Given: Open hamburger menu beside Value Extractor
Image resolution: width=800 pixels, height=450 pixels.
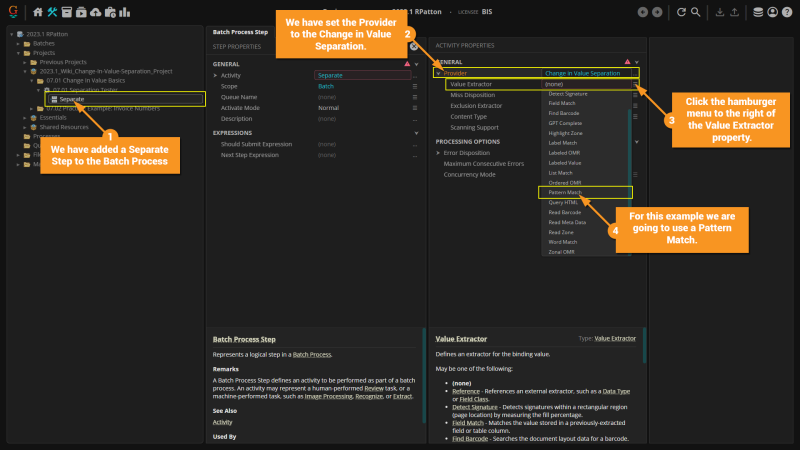Looking at the screenshot, I should (635, 84).
